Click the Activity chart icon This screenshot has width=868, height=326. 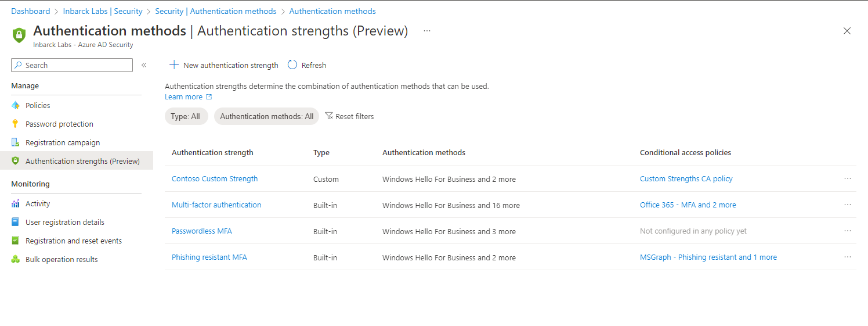16,203
